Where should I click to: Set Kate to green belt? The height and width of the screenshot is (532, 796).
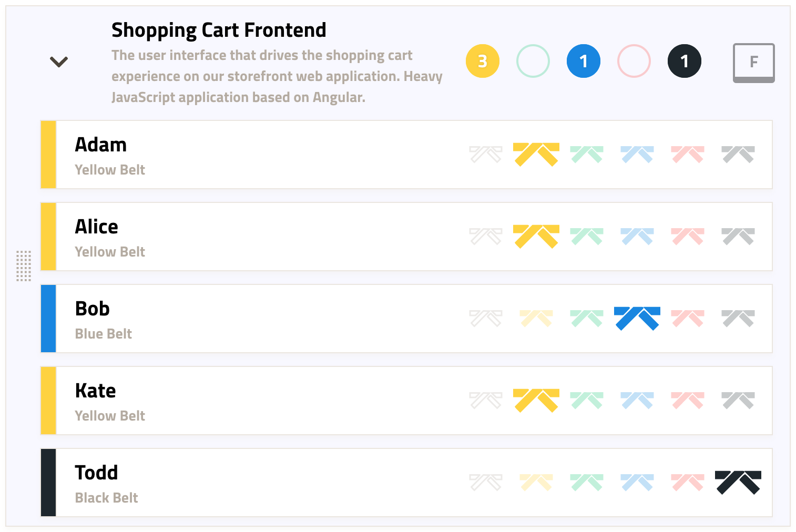587,401
